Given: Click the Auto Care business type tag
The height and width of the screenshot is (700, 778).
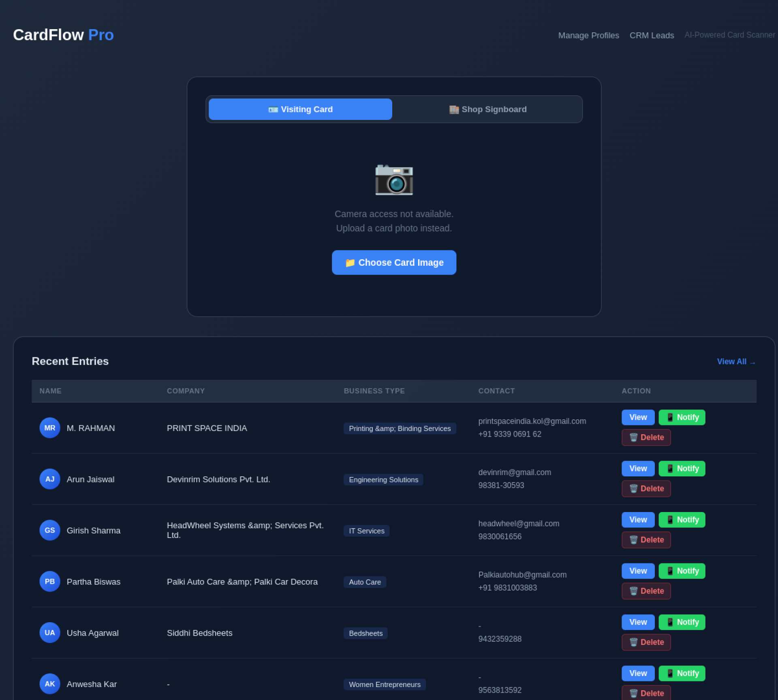Looking at the screenshot, I should 365,582.
